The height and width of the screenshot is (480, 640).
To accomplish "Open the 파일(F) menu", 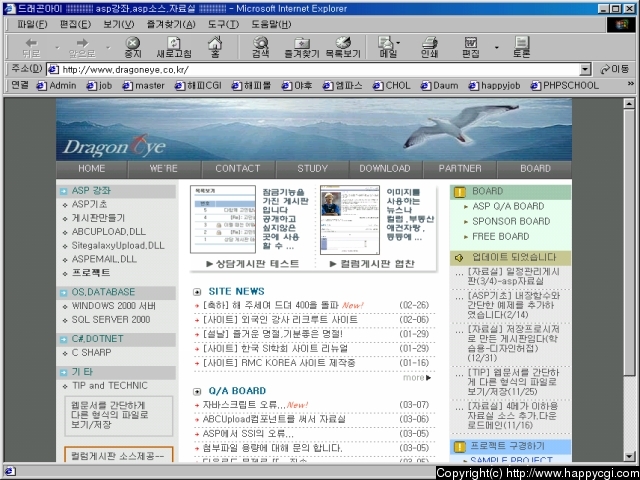I will point(32,24).
